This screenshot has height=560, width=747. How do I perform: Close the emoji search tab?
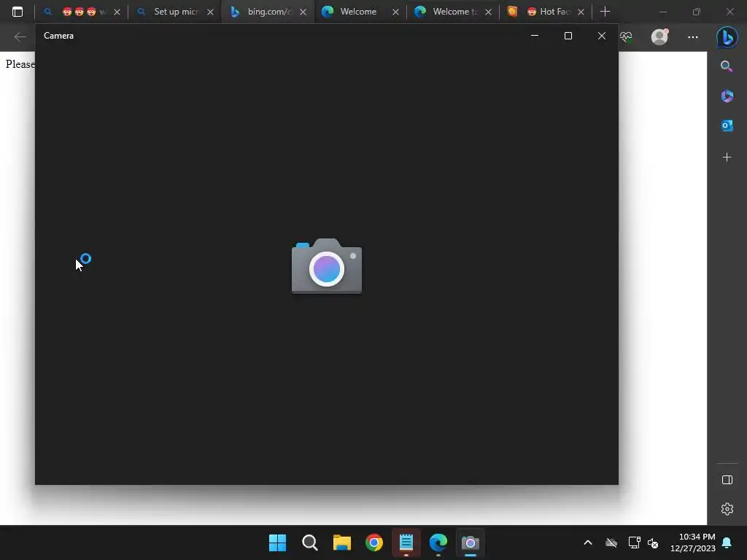coord(117,12)
